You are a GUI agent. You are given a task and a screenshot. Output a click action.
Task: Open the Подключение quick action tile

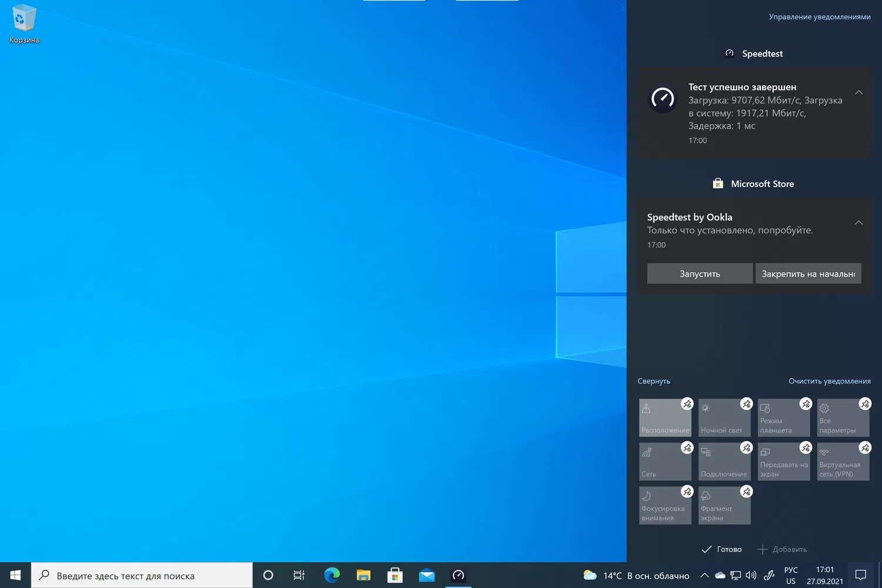(724, 462)
